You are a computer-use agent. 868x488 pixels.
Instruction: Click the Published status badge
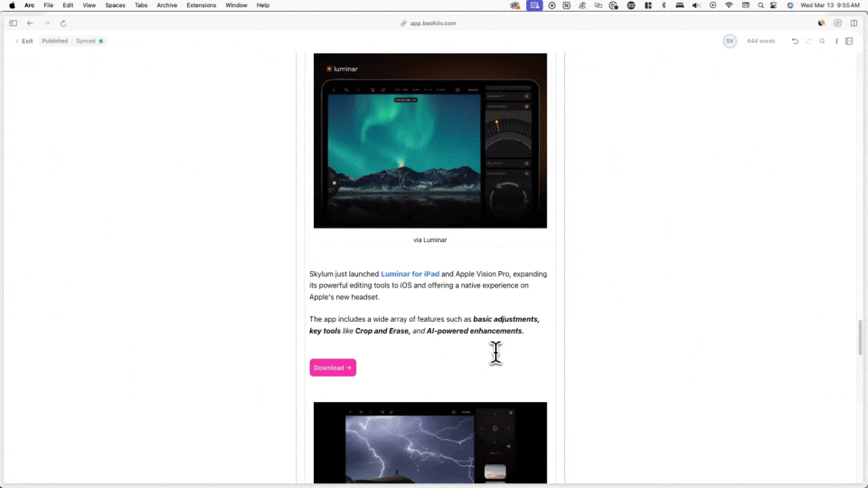click(x=55, y=41)
